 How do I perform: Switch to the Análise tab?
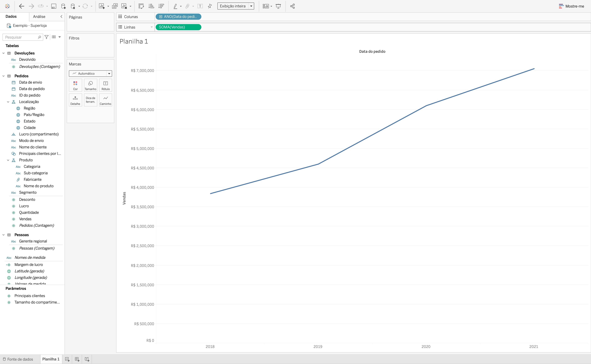39,17
